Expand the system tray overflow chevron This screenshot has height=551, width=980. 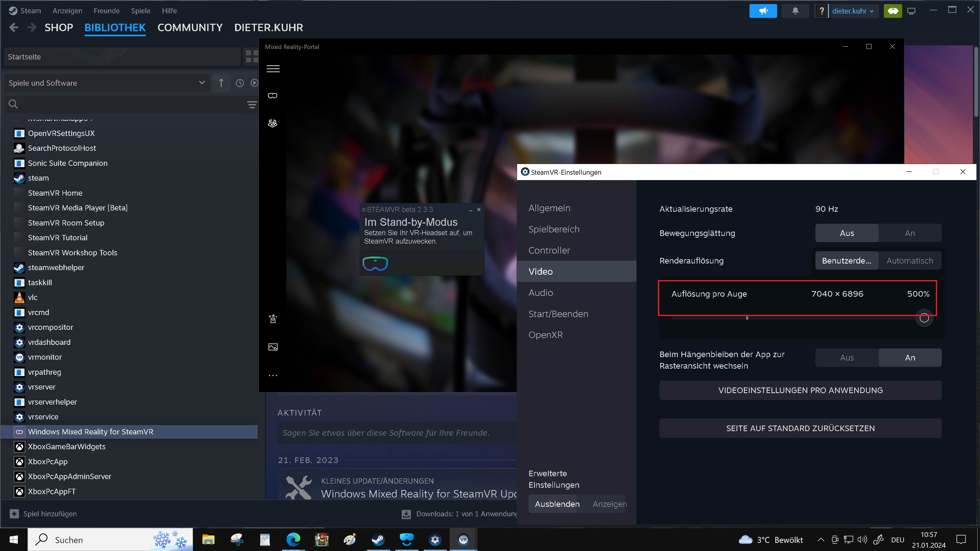pos(821,540)
